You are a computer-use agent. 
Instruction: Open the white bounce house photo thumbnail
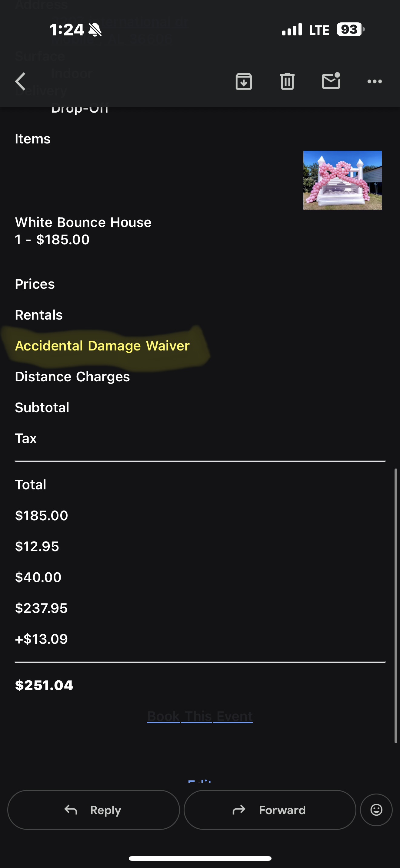(x=342, y=180)
